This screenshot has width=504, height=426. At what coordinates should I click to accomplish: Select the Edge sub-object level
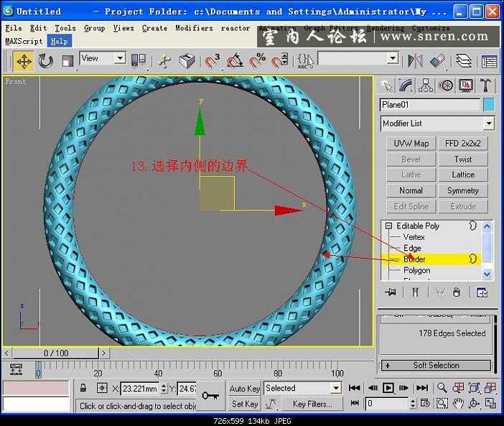412,249
